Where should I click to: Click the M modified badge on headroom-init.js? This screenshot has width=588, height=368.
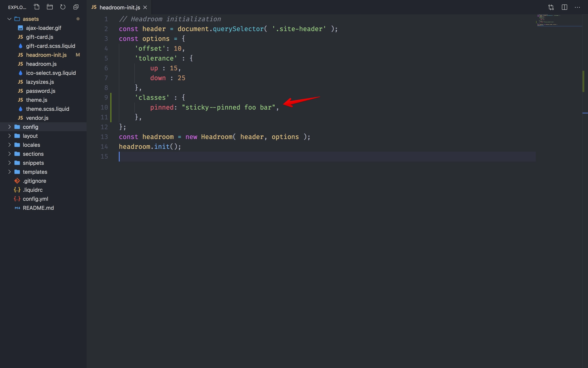(x=78, y=55)
